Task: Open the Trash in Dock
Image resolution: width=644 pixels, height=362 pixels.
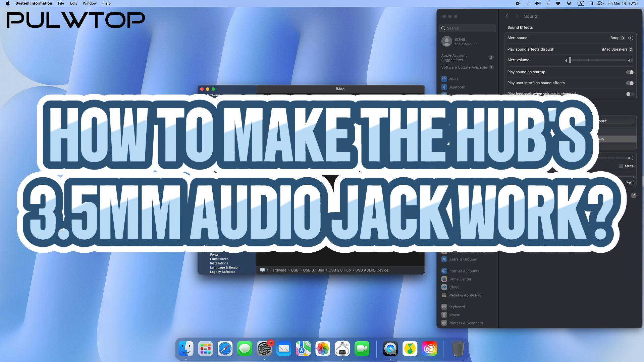Action: [458, 349]
